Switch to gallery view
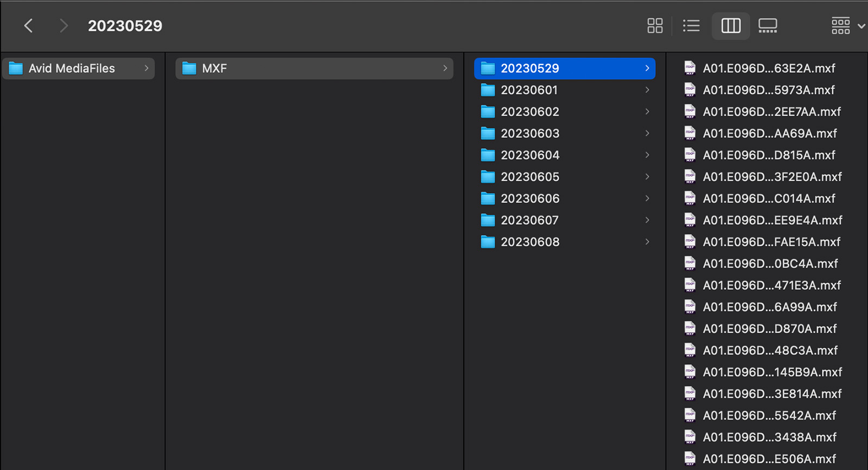This screenshot has width=868, height=470. [768, 26]
